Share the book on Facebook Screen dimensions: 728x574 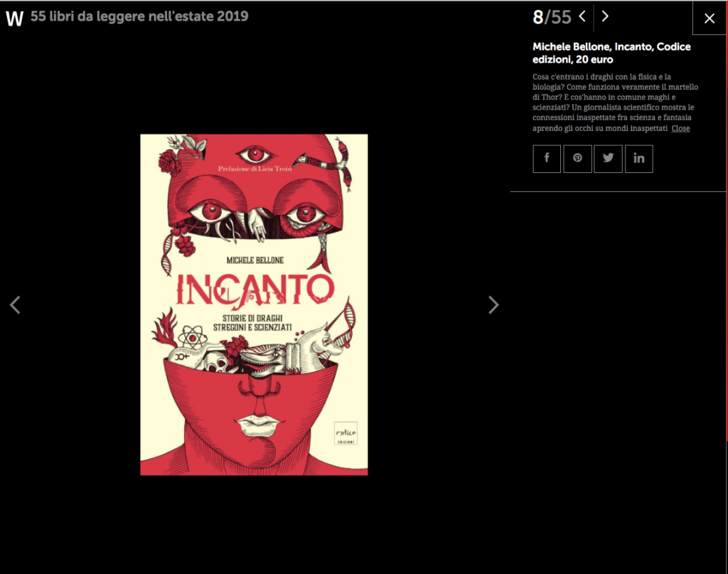point(546,158)
